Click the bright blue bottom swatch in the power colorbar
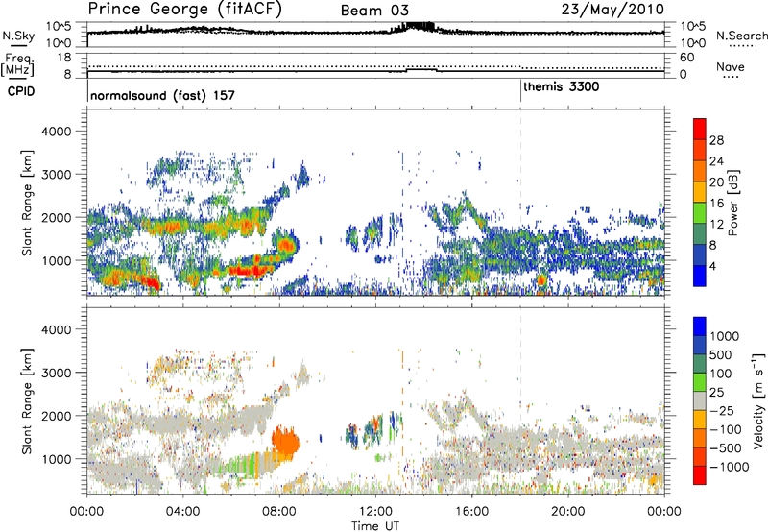The image size is (768, 532). pos(700,277)
